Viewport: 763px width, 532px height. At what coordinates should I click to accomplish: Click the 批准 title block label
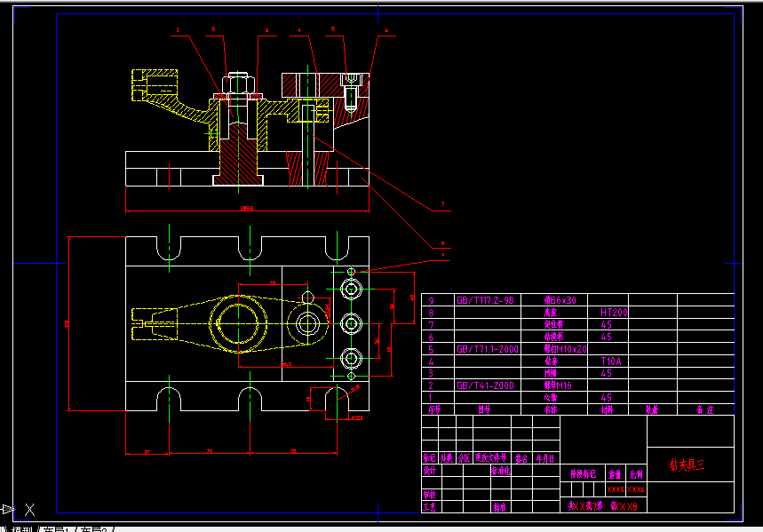click(499, 507)
